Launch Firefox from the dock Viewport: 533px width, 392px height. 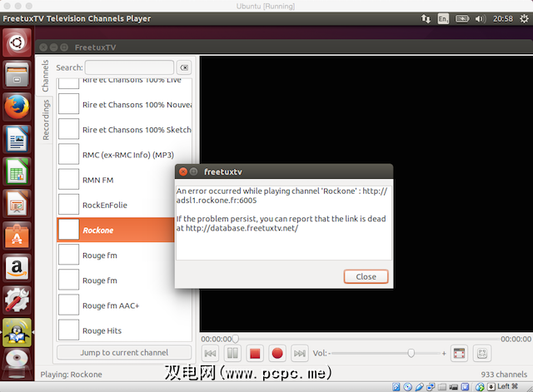pos(17,107)
